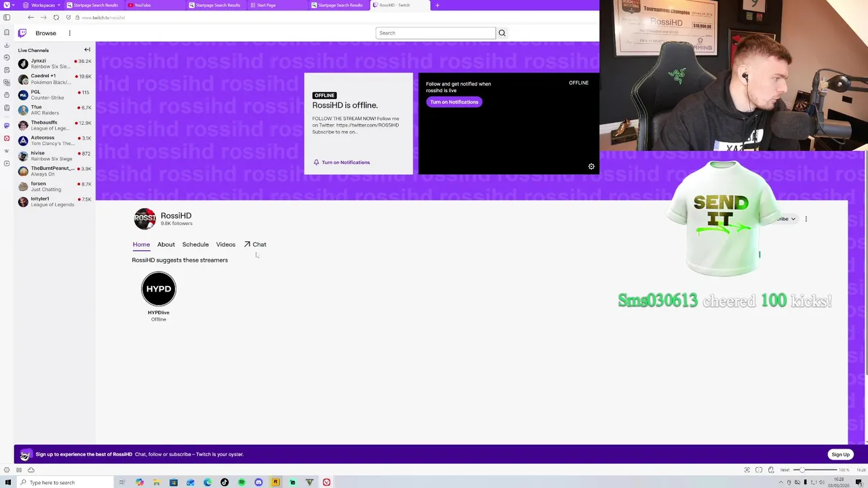Switch to the About tab
The height and width of the screenshot is (488, 868).
pyautogui.click(x=166, y=244)
